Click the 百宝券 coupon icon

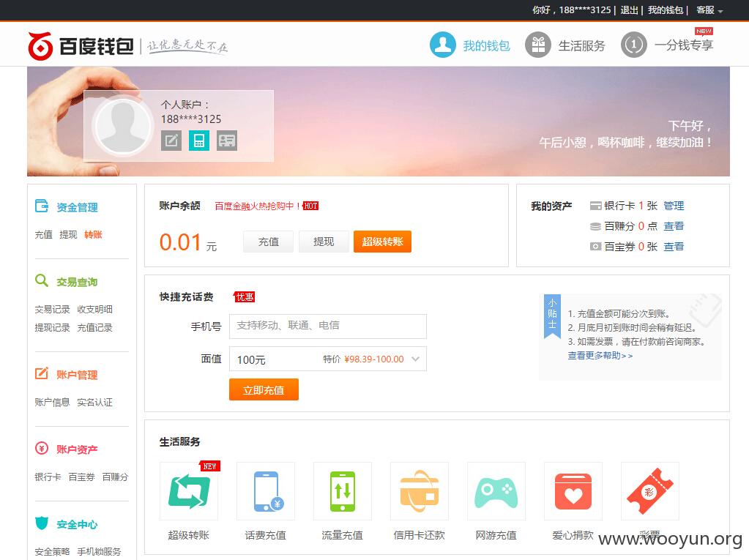pyautogui.click(x=596, y=247)
